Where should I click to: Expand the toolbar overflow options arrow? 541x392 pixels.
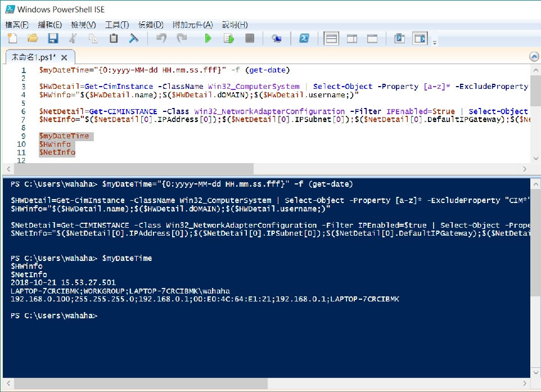(x=435, y=42)
